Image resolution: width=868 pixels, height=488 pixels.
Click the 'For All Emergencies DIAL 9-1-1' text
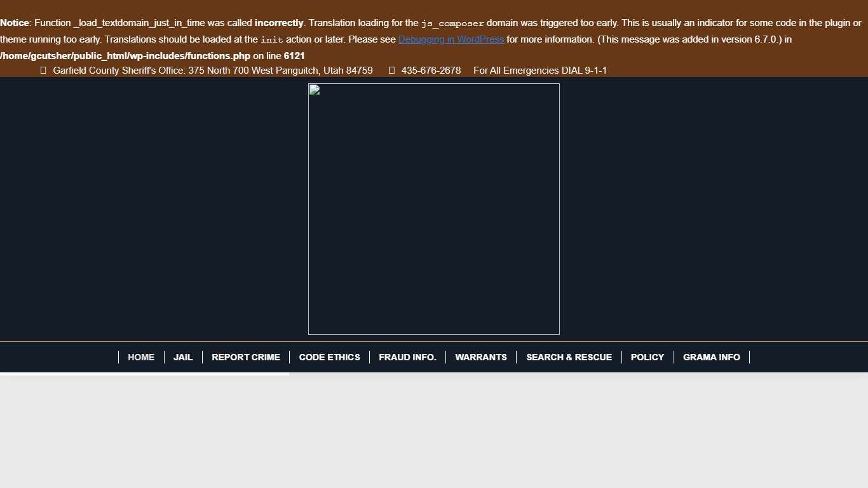(x=539, y=71)
